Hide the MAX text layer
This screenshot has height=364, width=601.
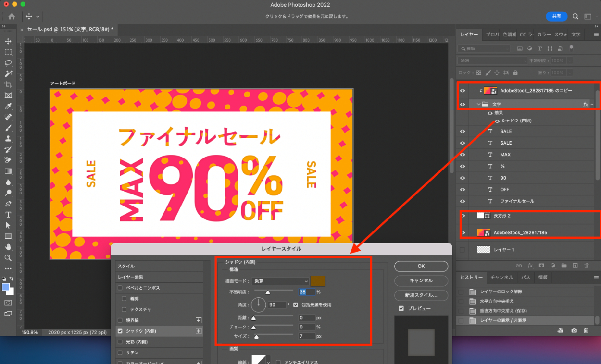463,155
